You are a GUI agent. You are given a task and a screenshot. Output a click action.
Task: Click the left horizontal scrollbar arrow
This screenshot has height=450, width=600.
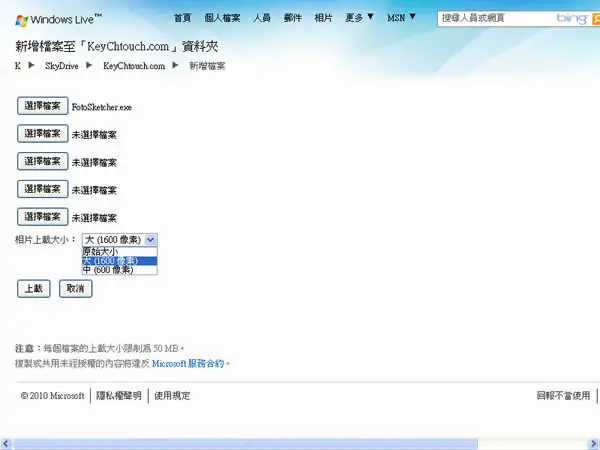pos(5,444)
